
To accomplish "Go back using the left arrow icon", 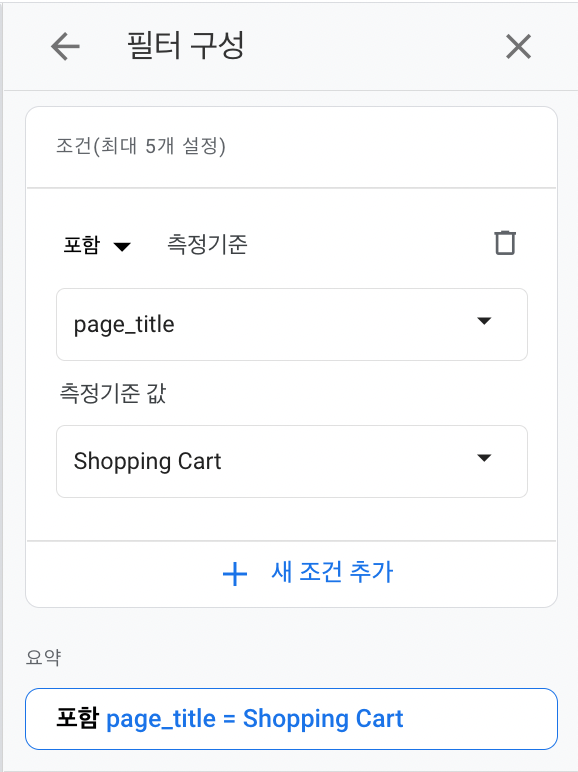I will [65, 47].
